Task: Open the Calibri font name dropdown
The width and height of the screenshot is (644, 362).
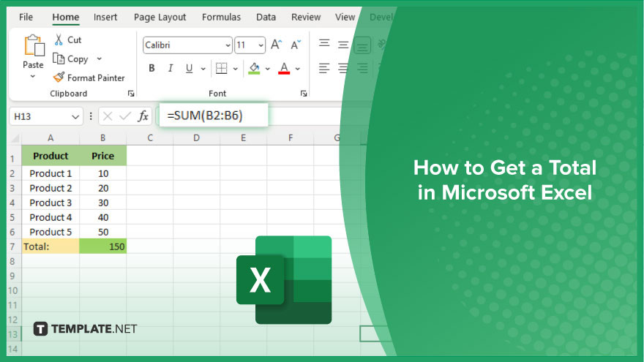Action: click(228, 45)
